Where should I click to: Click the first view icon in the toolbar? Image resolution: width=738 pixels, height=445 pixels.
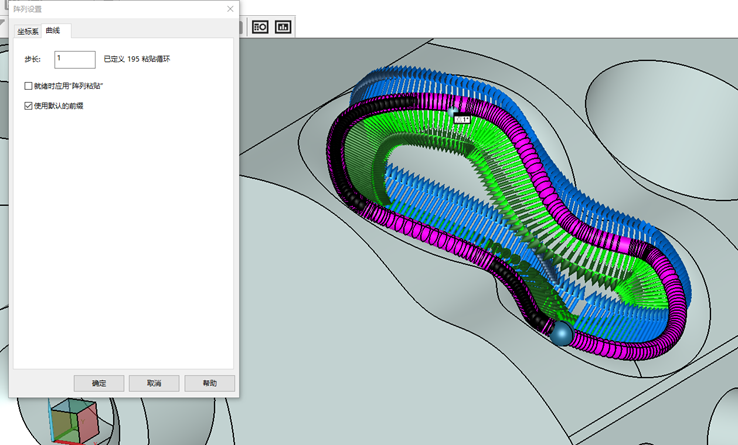[x=260, y=27]
